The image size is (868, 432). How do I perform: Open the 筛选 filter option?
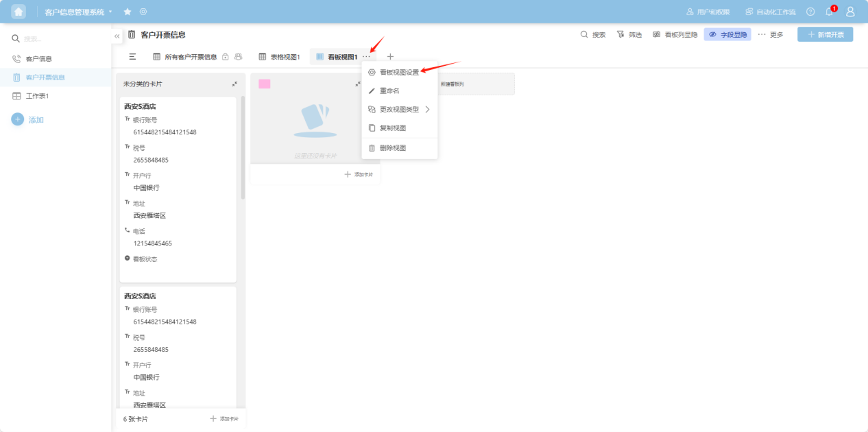(x=629, y=34)
